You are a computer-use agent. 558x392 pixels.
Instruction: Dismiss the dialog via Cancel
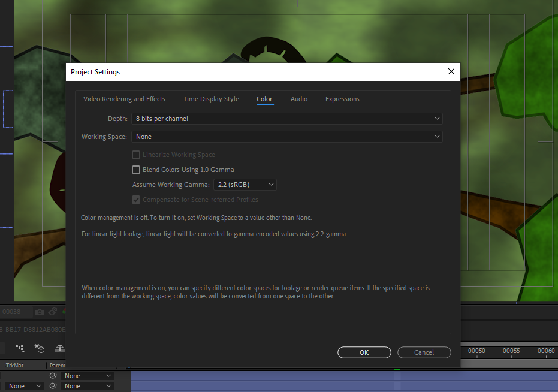(x=424, y=352)
